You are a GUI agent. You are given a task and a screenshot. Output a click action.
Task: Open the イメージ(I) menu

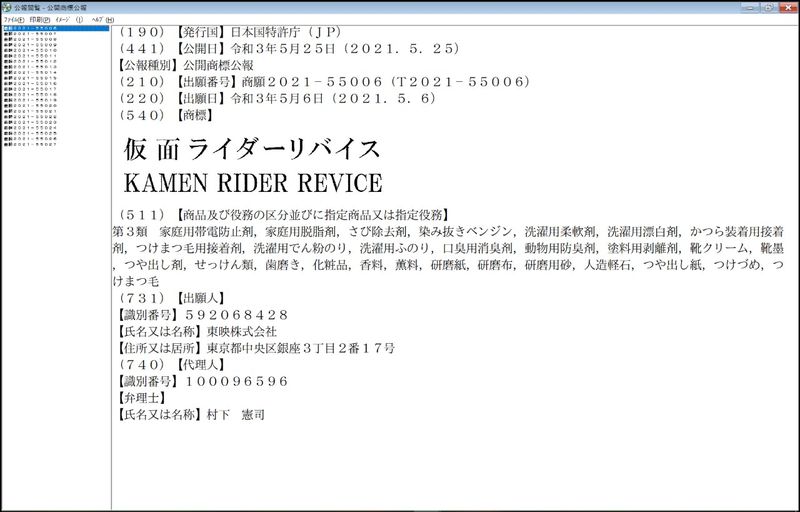click(x=69, y=20)
